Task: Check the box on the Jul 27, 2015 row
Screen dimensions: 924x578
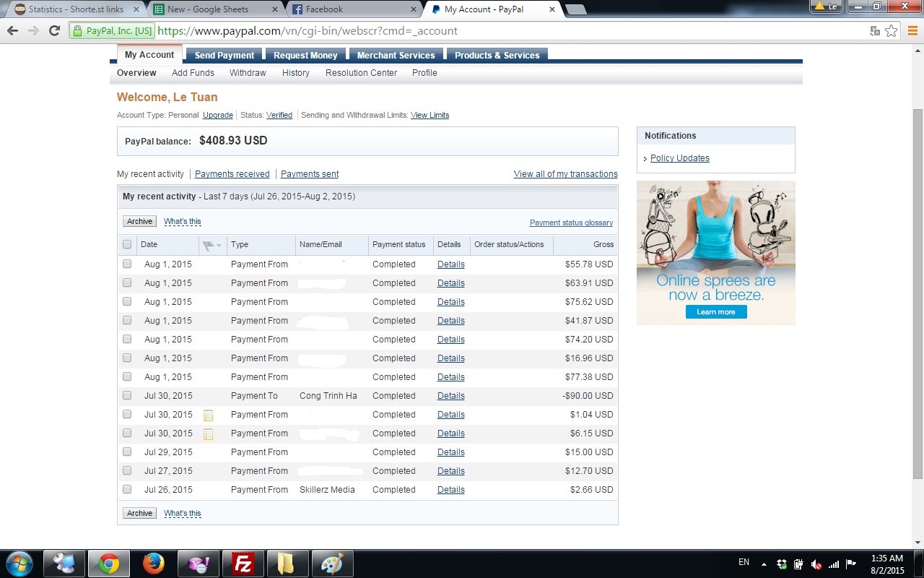Action: (127, 470)
